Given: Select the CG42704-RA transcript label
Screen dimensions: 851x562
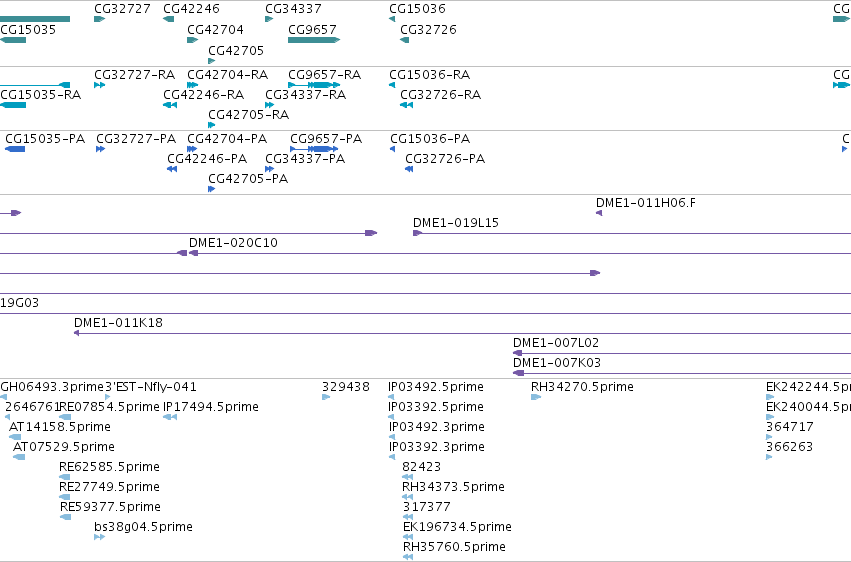Looking at the screenshot, I should click(228, 74).
